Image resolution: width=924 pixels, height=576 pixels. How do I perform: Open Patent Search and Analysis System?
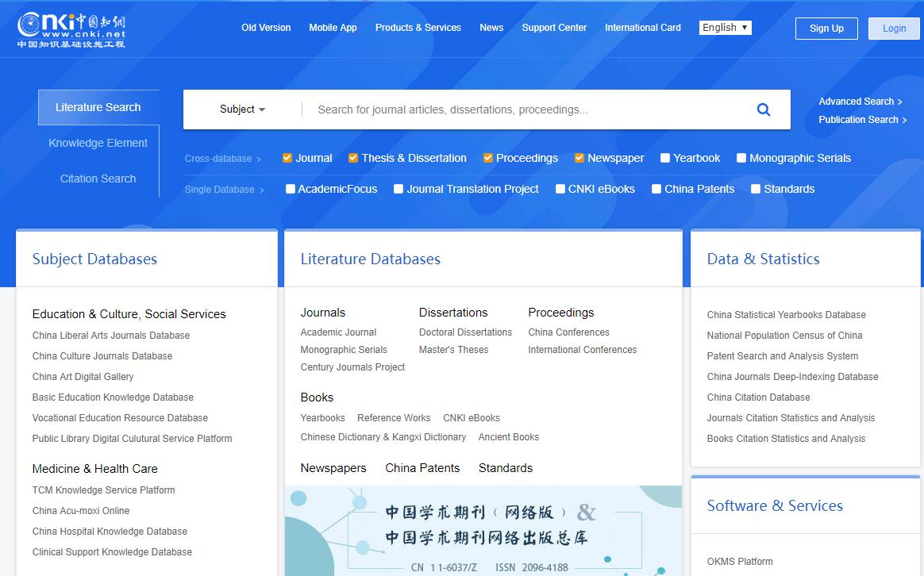[783, 355]
